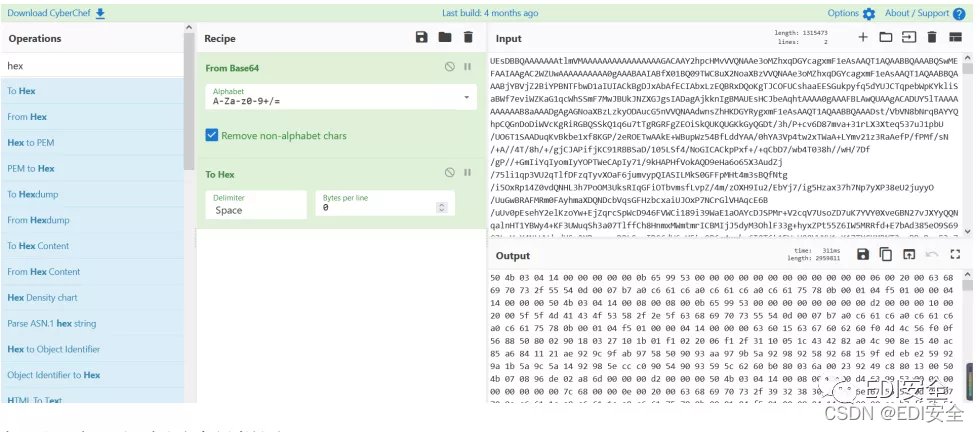This screenshot has height=432, width=980.
Task: Click the Save recipe disk icon
Action: point(421,38)
